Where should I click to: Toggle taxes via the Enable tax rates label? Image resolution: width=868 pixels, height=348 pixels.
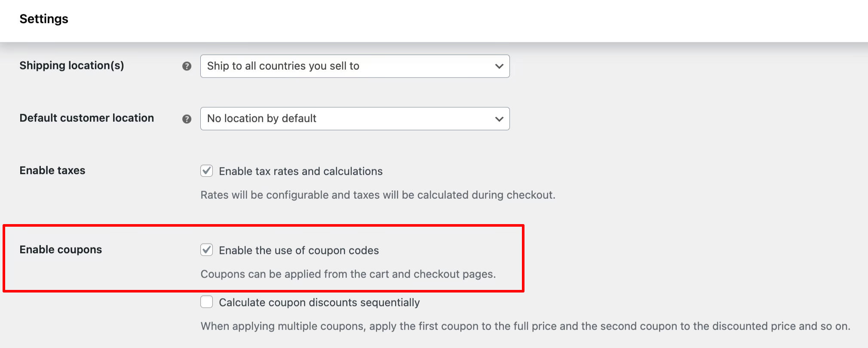click(x=301, y=171)
